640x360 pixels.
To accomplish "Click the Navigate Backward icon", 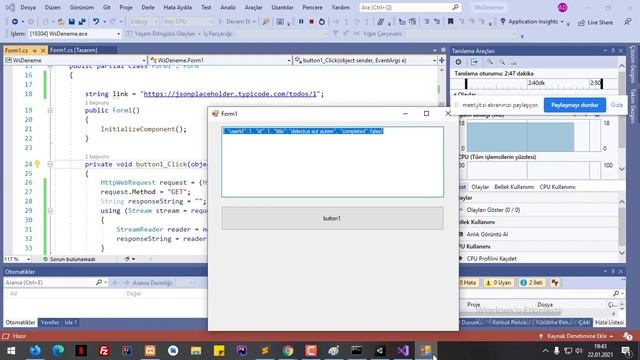I will (15, 22).
